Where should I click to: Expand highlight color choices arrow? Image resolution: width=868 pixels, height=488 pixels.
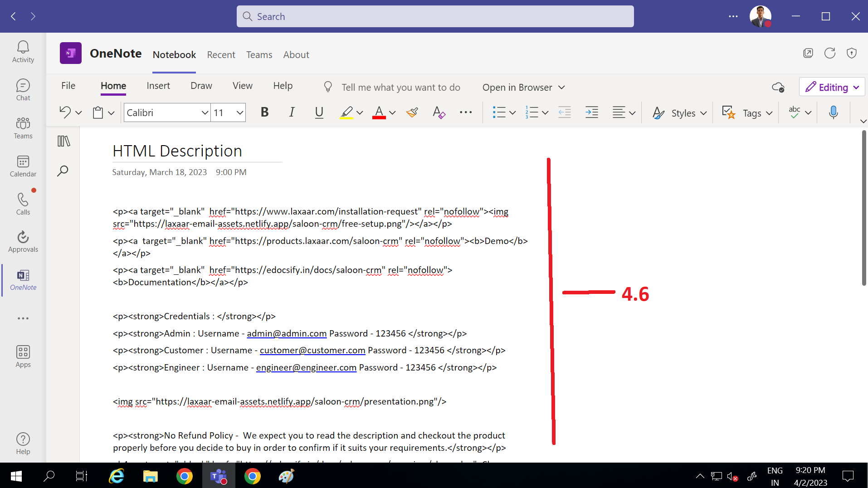coord(360,112)
